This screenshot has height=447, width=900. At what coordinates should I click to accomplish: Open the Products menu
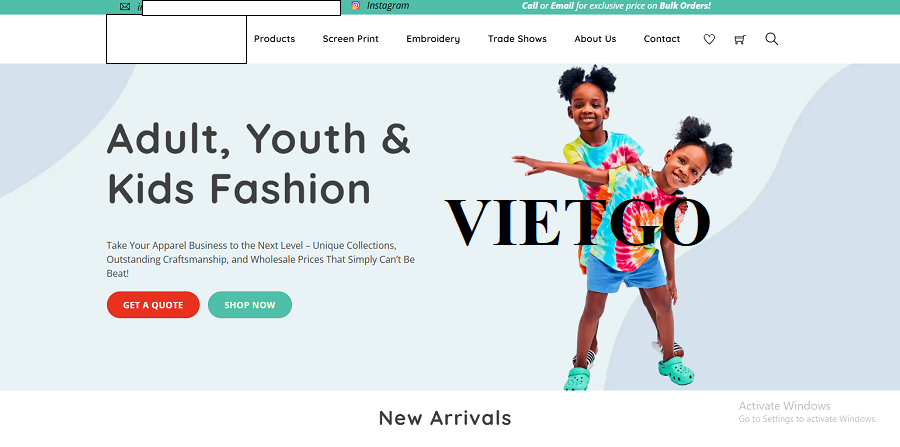(x=274, y=39)
